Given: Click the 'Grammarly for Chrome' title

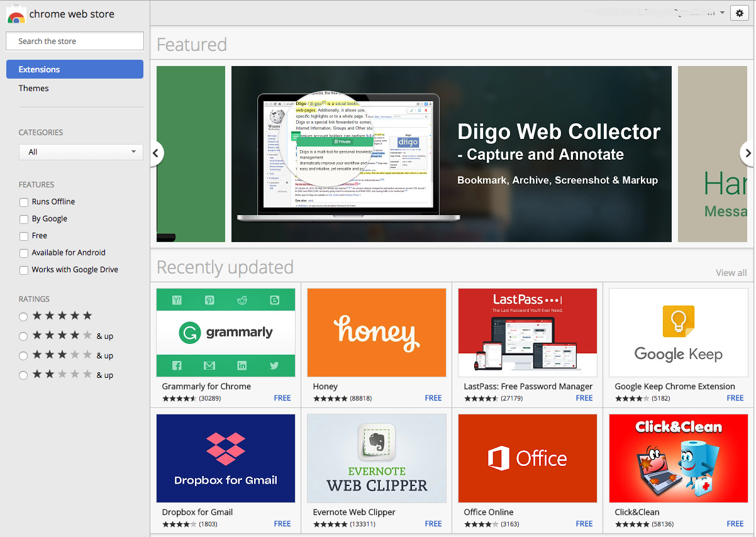Looking at the screenshot, I should click(x=206, y=386).
